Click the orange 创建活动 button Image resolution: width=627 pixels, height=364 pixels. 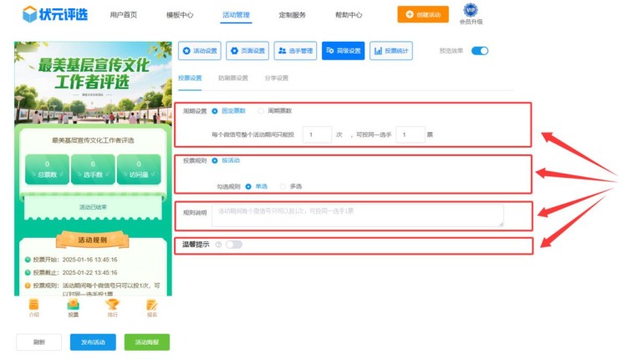click(x=422, y=14)
